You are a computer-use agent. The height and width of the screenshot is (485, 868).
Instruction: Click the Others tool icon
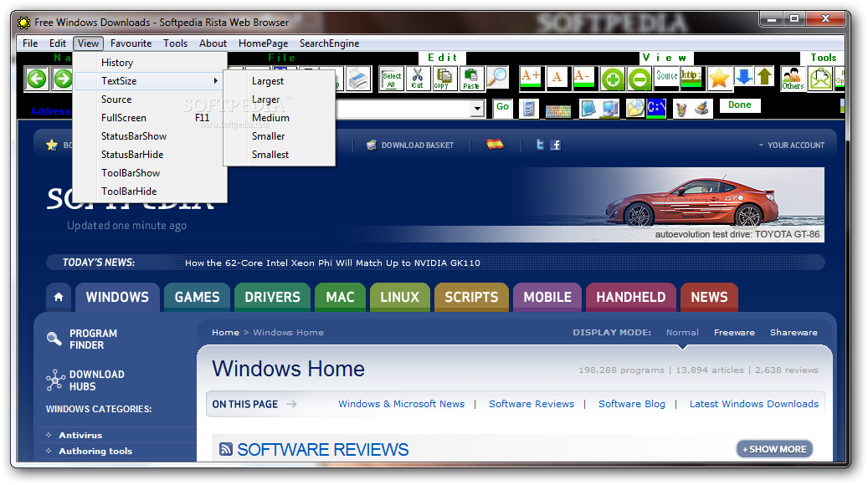click(793, 79)
